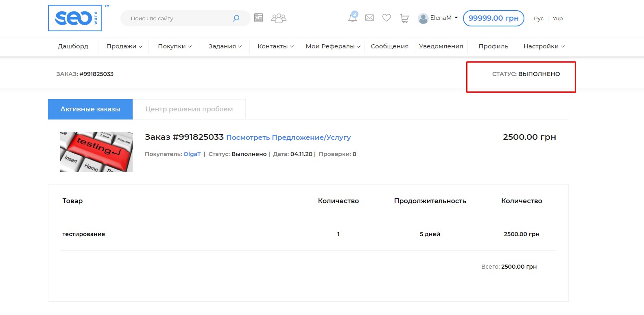Click the SEO ware logo

[75, 18]
